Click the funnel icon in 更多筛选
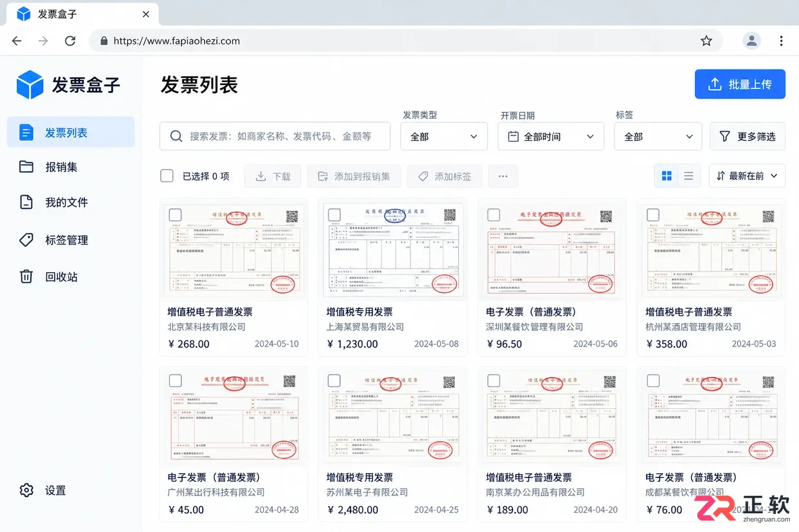Image resolution: width=799 pixels, height=532 pixels. (725, 136)
